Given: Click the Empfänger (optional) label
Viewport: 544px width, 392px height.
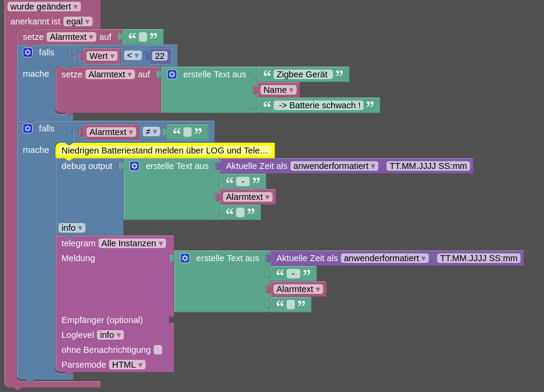Looking at the screenshot, I should [102, 320].
